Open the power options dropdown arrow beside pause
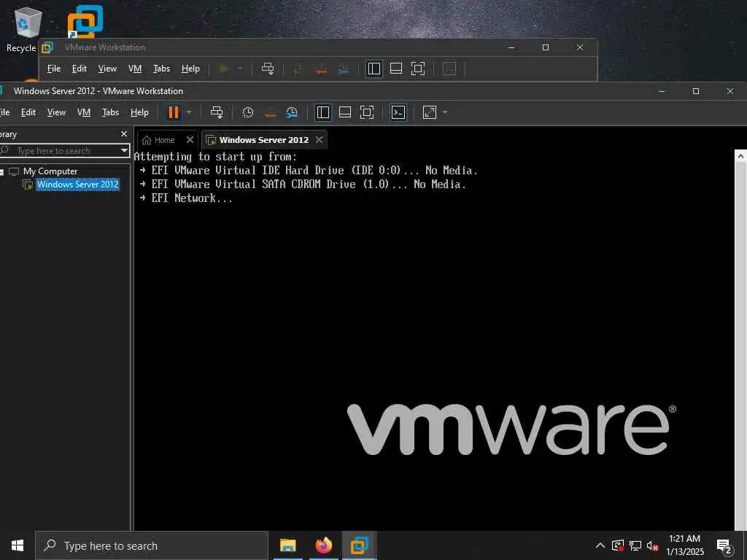The width and height of the screenshot is (747, 560). pos(189,112)
